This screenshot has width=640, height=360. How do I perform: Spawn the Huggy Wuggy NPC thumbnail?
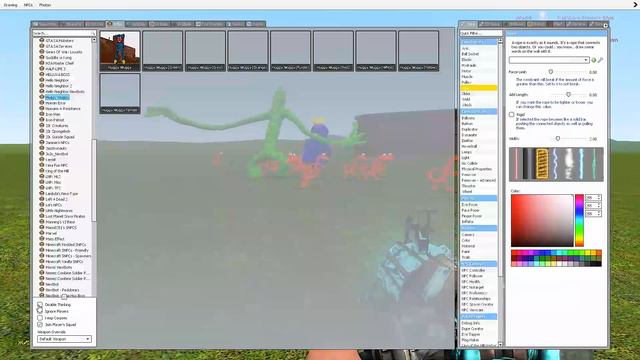click(120, 51)
